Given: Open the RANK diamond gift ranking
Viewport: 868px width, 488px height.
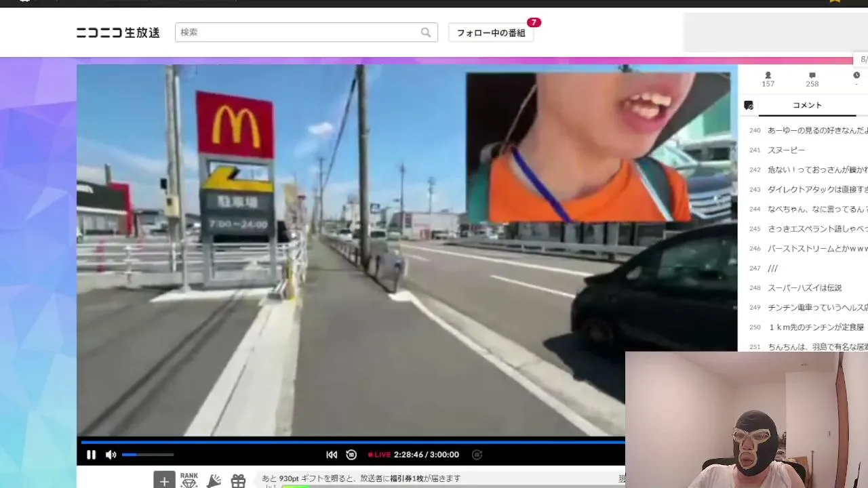Looking at the screenshot, I should pos(189,480).
